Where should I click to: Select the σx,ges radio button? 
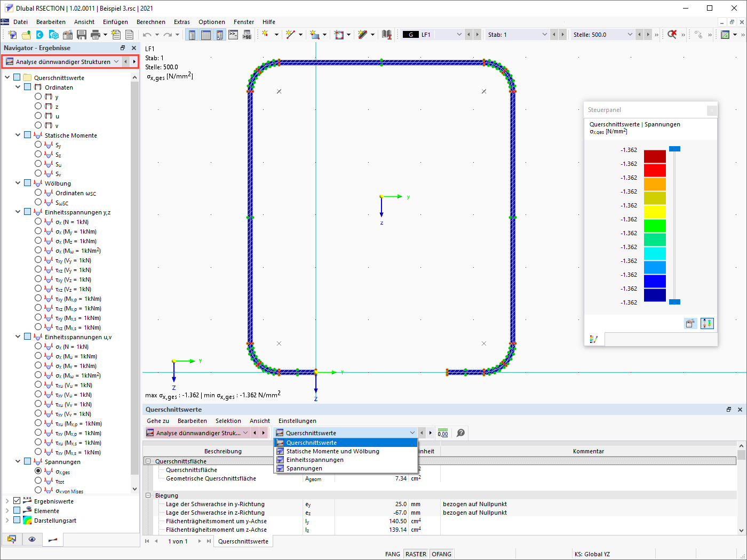(x=38, y=471)
